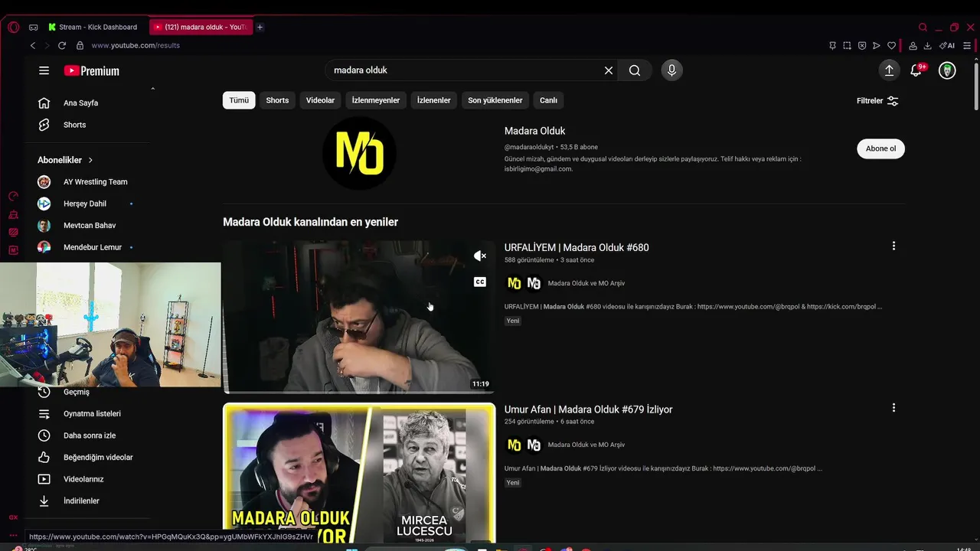Open the ad blocker shield icon
Screen dimensions: 980x551
click(861, 46)
